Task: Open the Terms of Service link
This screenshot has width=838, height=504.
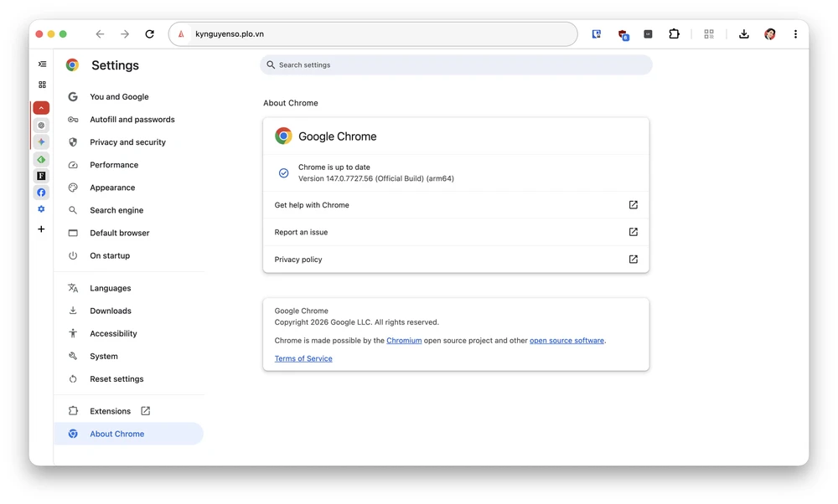Action: tap(302, 357)
